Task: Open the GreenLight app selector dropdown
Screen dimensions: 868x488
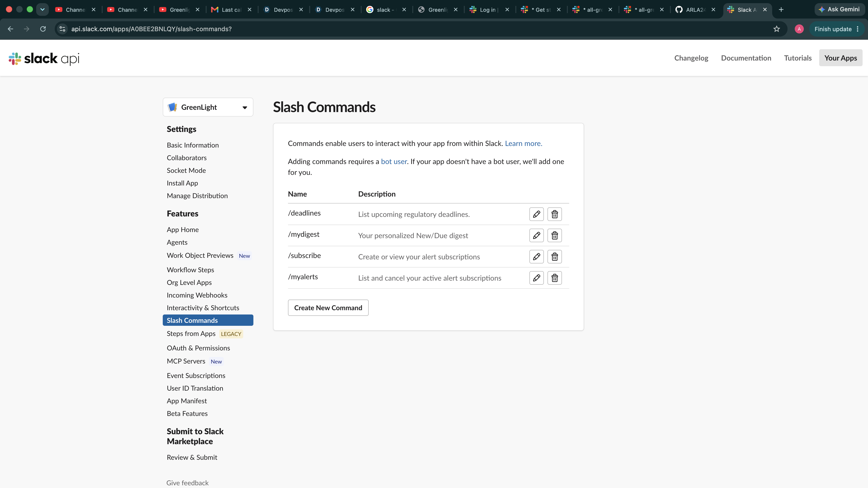Action: tap(208, 107)
